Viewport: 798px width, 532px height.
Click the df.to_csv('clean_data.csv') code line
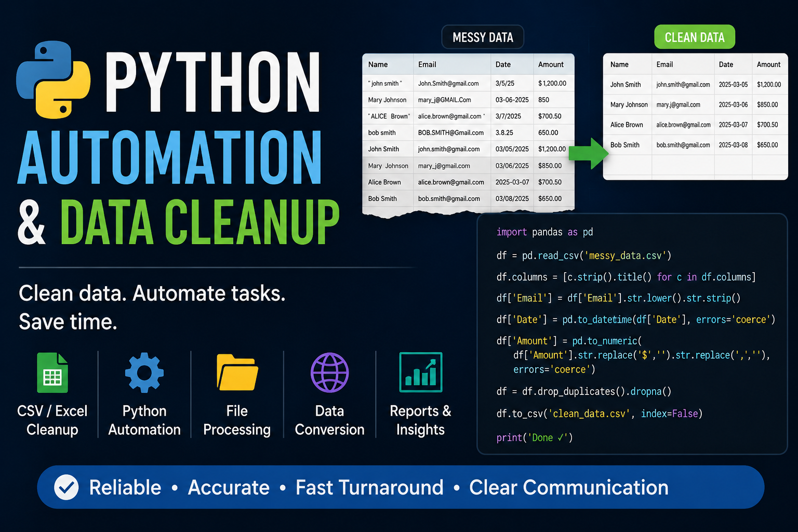click(x=600, y=414)
